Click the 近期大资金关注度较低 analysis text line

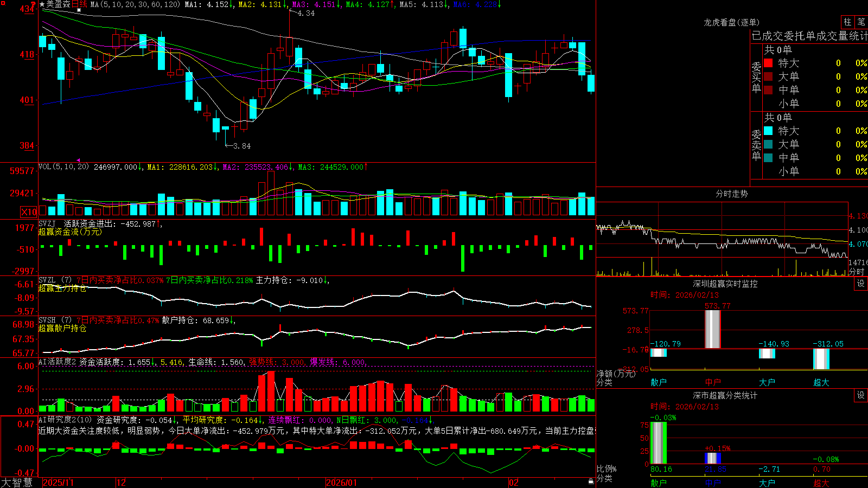coord(317,431)
